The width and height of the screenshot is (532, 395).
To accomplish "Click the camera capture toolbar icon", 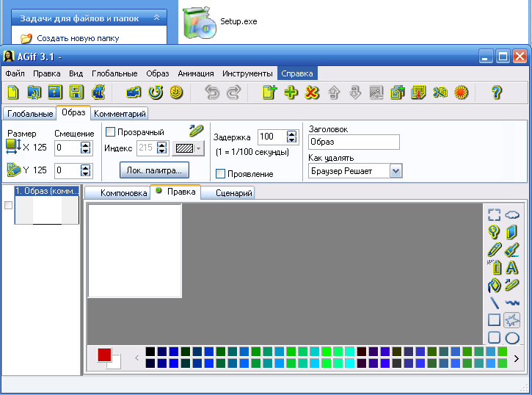I will tap(134, 93).
